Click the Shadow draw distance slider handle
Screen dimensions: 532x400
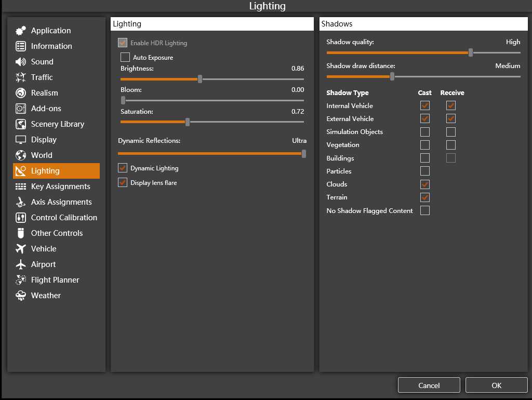click(x=392, y=77)
